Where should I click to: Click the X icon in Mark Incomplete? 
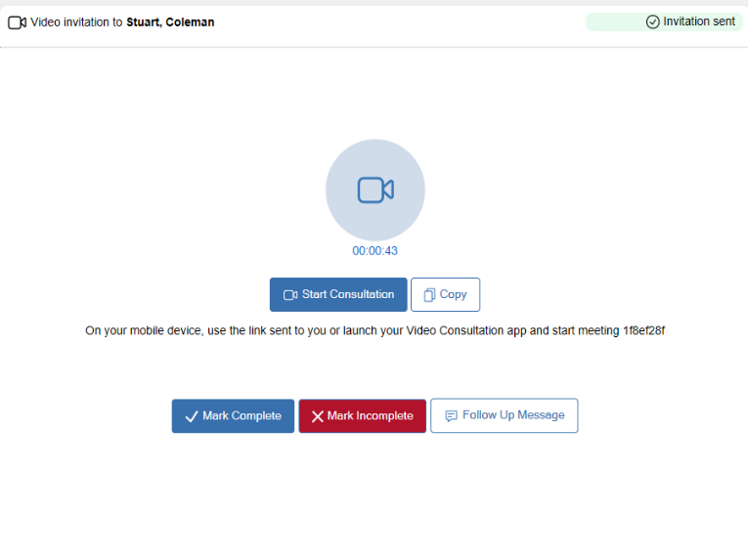pos(317,416)
